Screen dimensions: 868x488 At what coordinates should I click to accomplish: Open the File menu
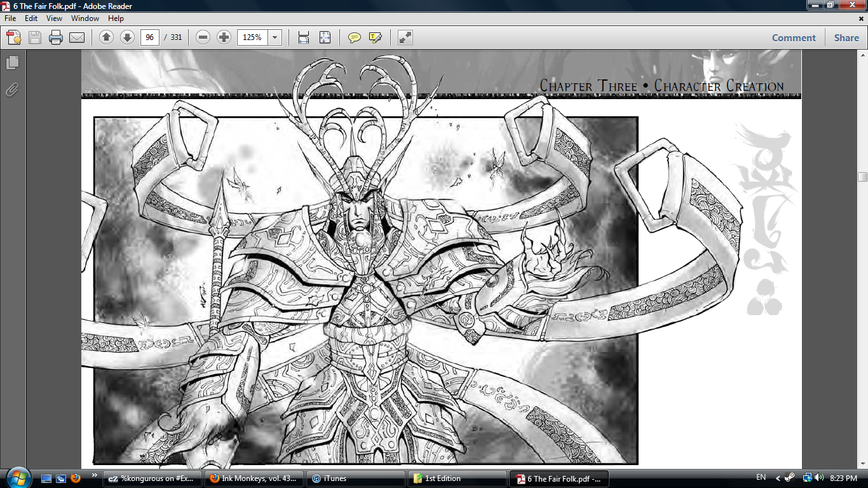pos(10,18)
